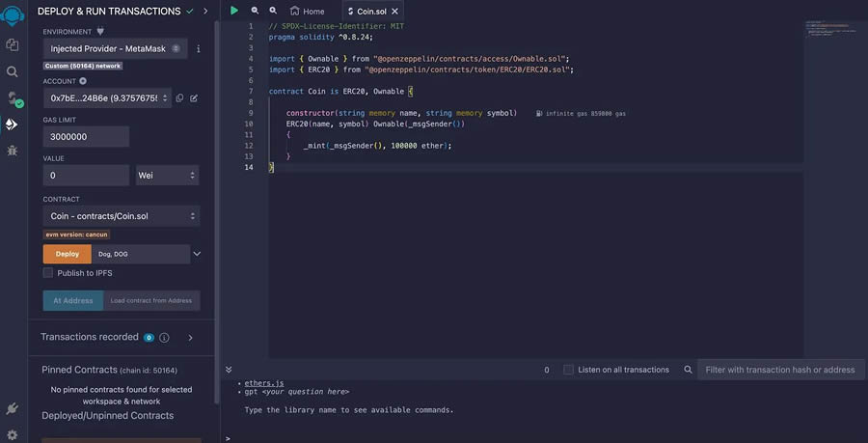Click evm version: cancun badge
The height and width of the screenshot is (443, 868).
(76, 235)
